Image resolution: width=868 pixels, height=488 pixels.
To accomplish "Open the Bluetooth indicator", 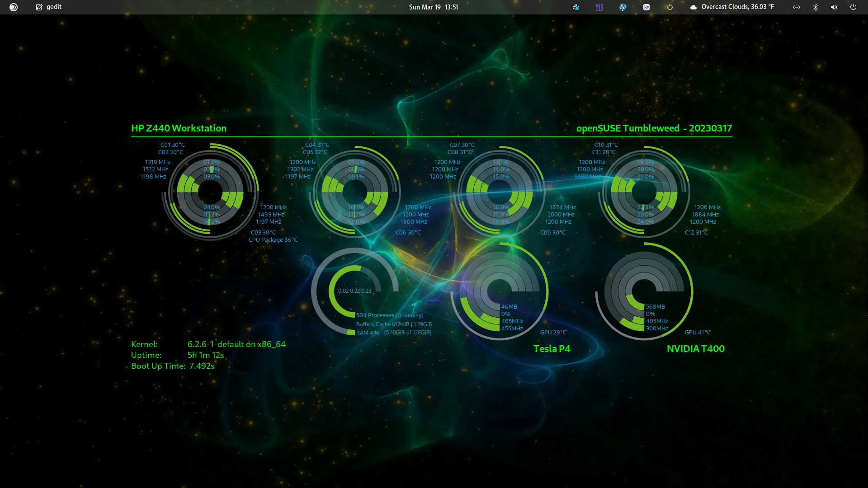I will [816, 7].
